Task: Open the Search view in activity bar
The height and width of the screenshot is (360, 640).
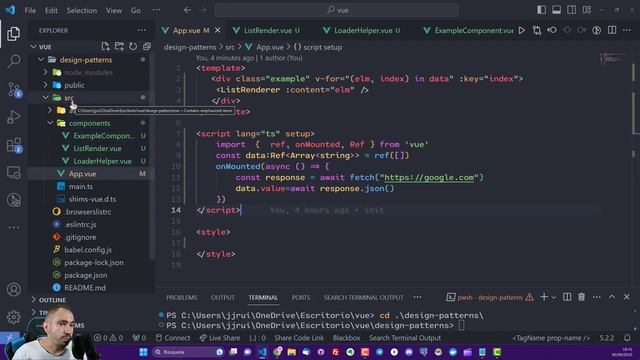Action: [x=13, y=61]
